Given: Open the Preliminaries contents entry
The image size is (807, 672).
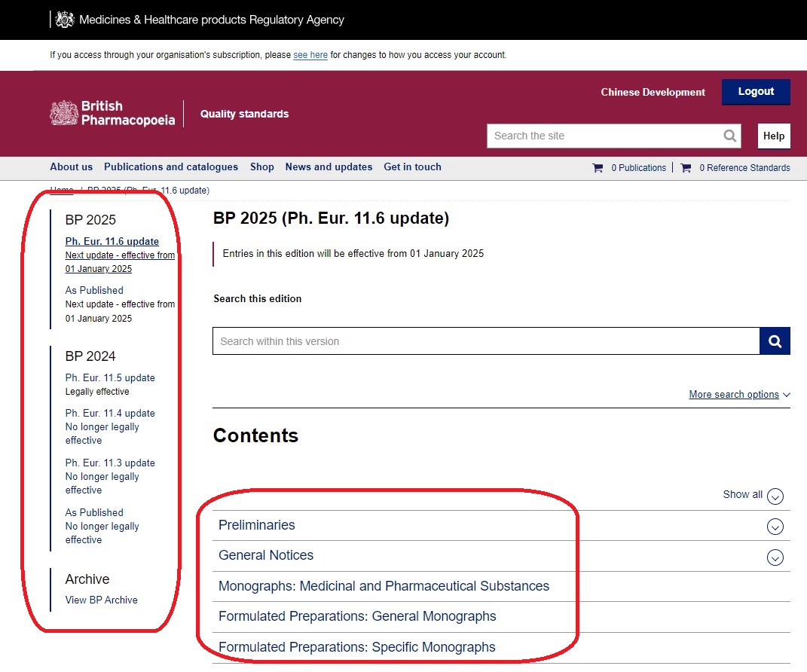Looking at the screenshot, I should point(257,525).
